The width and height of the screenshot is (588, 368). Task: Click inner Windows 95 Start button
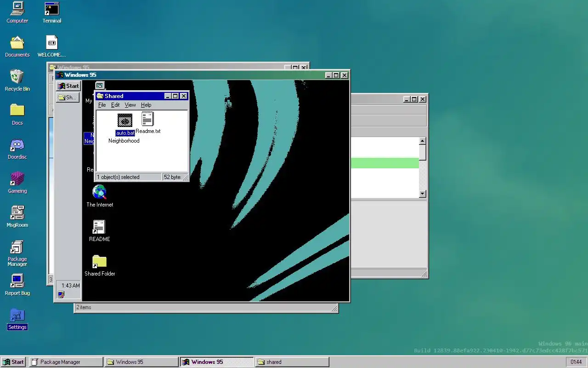click(x=68, y=86)
